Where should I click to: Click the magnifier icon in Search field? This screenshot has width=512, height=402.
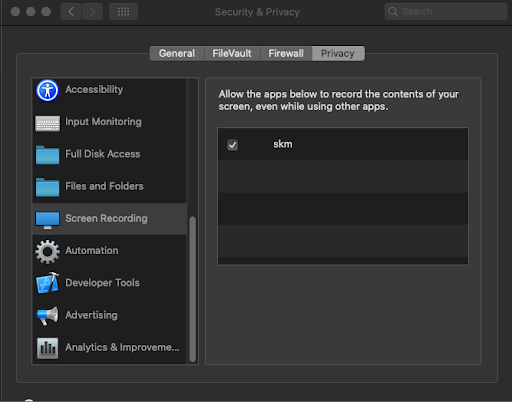[393, 12]
